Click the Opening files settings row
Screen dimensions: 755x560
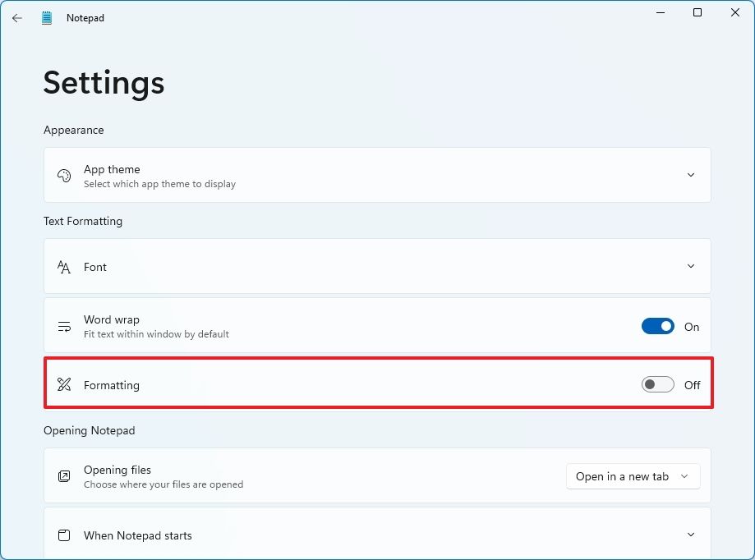click(x=329, y=475)
